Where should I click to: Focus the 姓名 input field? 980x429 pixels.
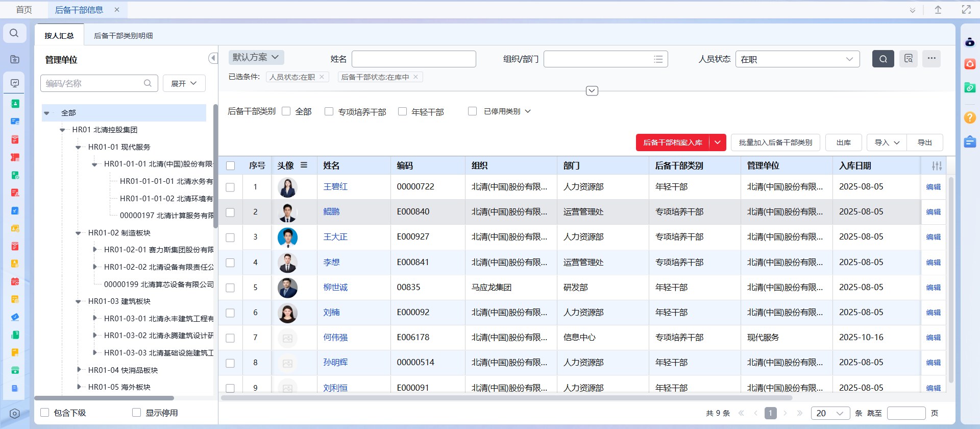coord(414,59)
